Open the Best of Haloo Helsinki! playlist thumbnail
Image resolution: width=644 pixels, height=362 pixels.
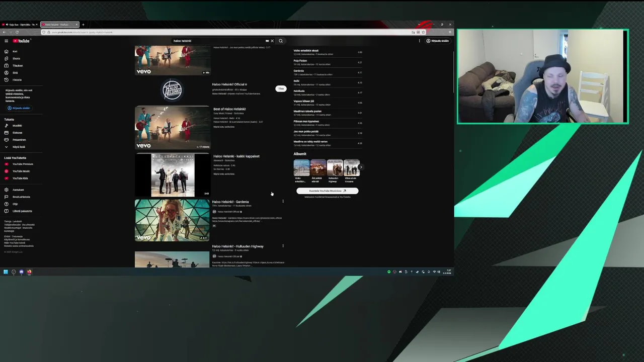tap(172, 127)
